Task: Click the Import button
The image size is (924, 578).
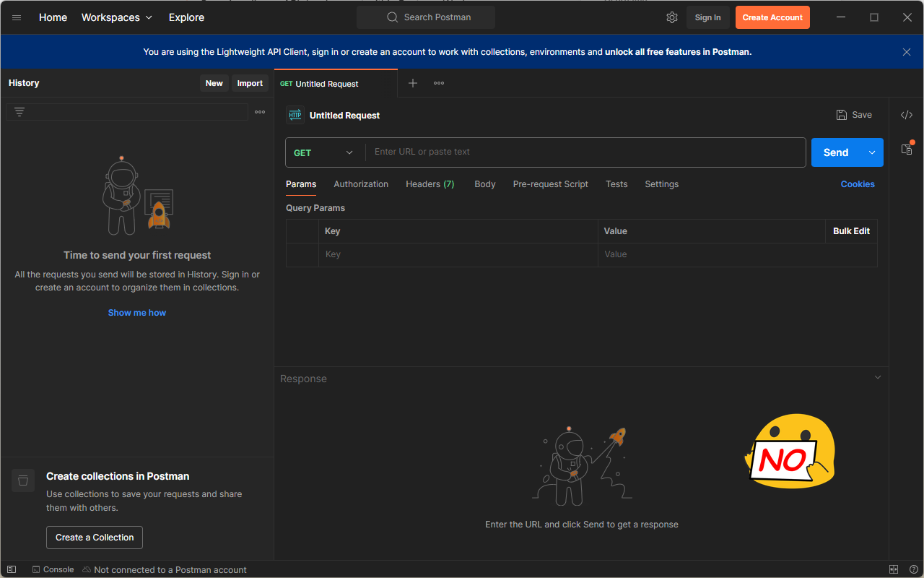Action: [x=250, y=83]
